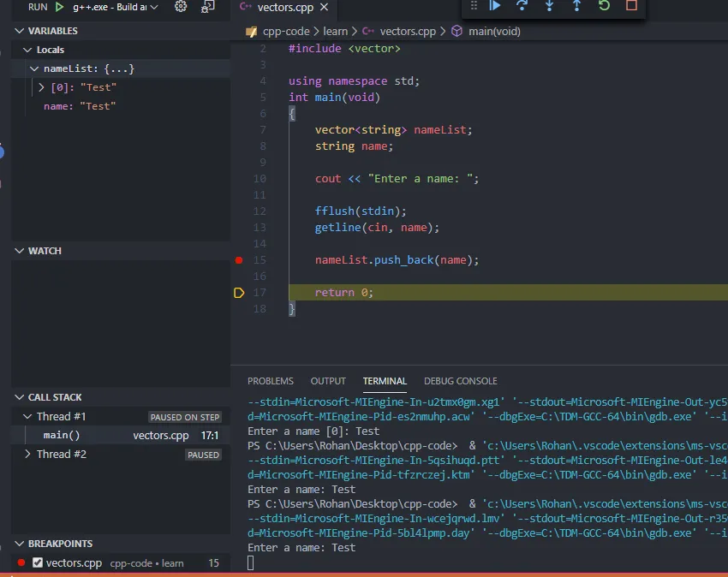728x577 pixels.
Task: Remove the red breakpoint on line 15
Action: (x=239, y=259)
